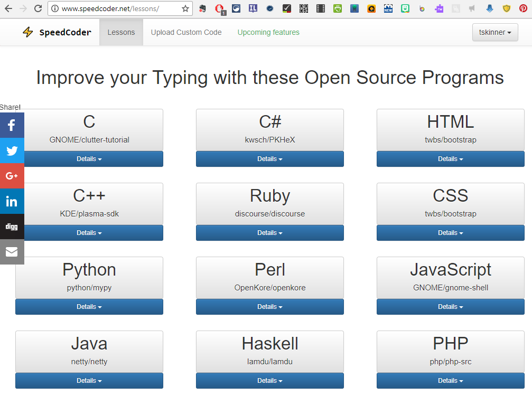This screenshot has height=396, width=532.
Task: Select the Perl lesson card
Action: [x=270, y=278]
